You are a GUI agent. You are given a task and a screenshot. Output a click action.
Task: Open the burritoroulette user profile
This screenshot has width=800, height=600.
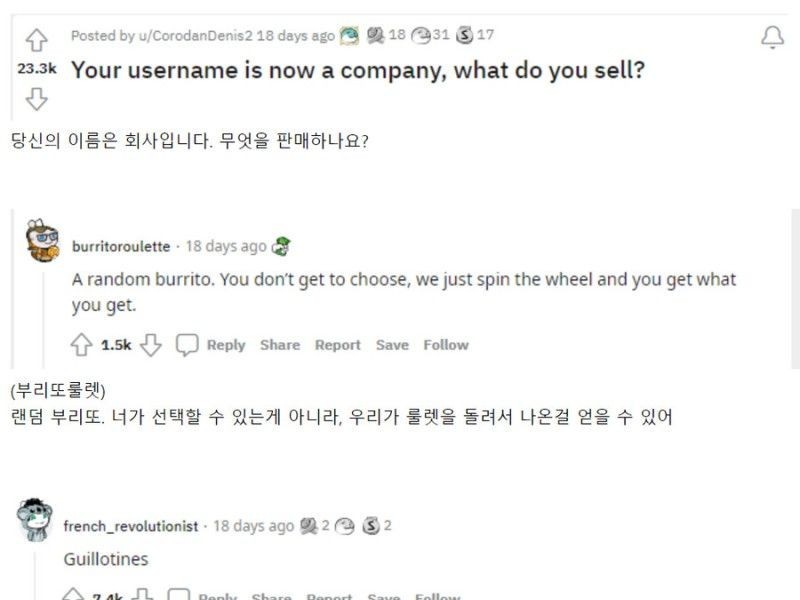coord(121,246)
